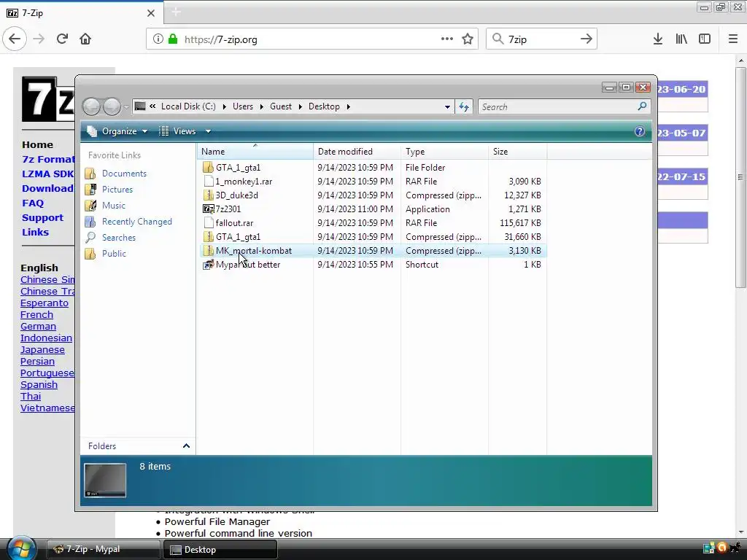Click the Explorer search magnifier icon
The height and width of the screenshot is (560, 747).
[x=642, y=106]
